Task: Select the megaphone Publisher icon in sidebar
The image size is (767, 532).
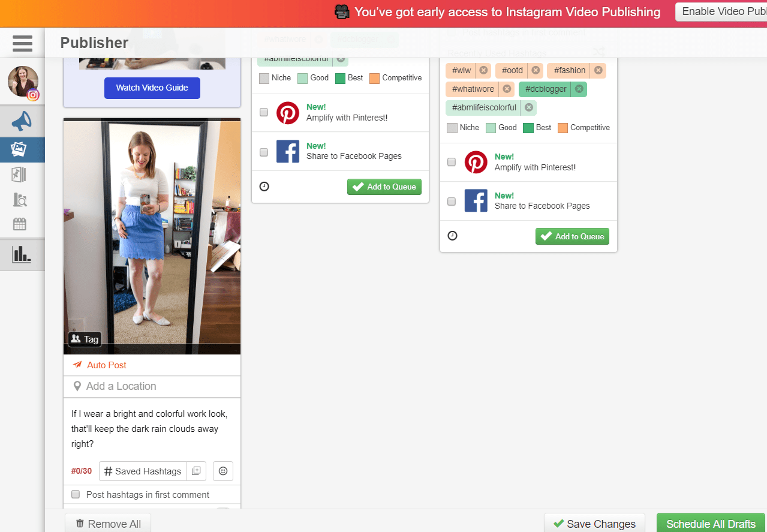Action: click(x=22, y=122)
